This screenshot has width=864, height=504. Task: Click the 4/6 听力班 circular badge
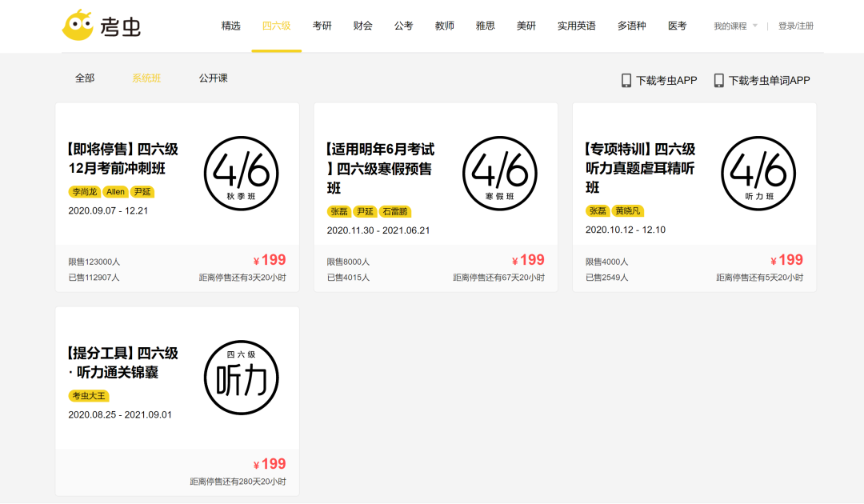760,174
